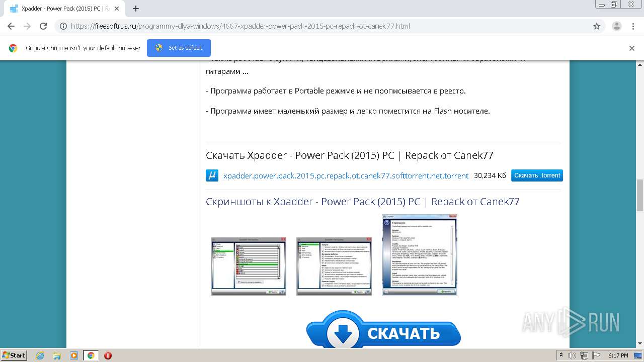Click the text about Portable режиме
644x362 pixels.
click(336, 91)
